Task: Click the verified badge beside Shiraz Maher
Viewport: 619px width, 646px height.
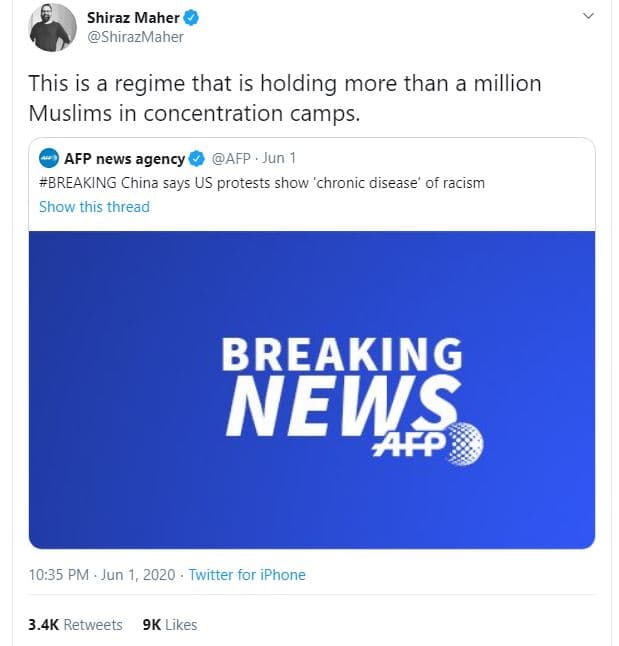Action: [188, 17]
